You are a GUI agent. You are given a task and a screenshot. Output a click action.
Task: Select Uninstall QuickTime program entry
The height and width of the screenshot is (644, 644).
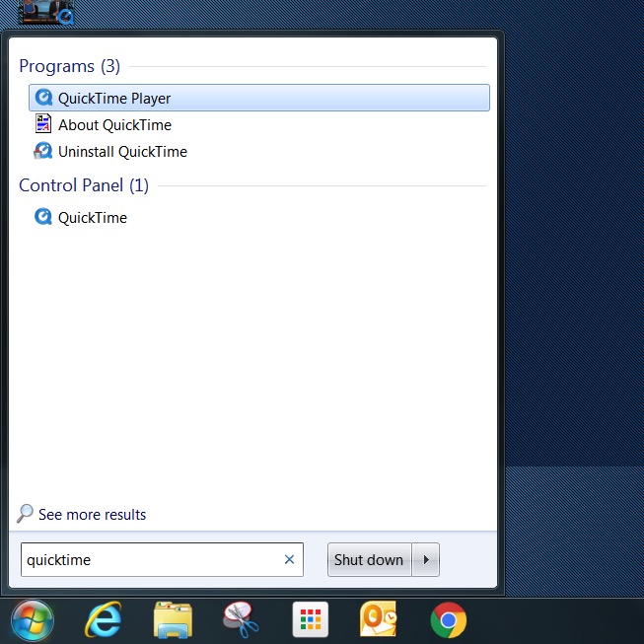[258, 151]
